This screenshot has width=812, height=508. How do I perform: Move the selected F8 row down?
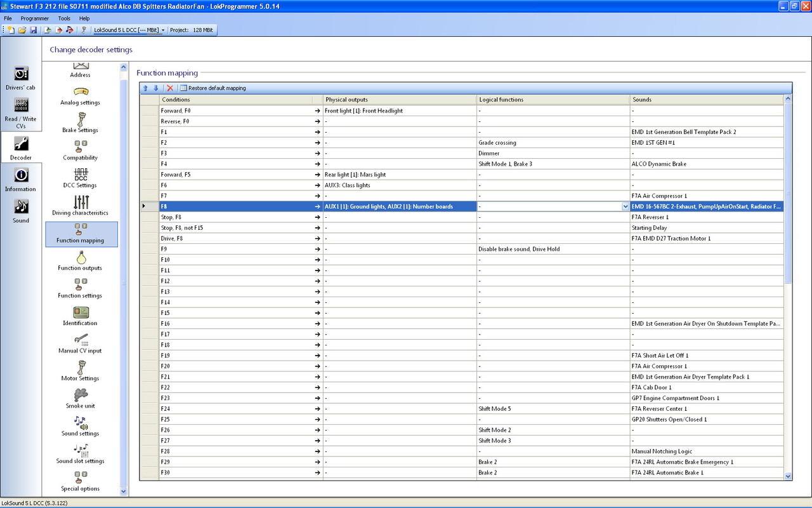click(155, 88)
